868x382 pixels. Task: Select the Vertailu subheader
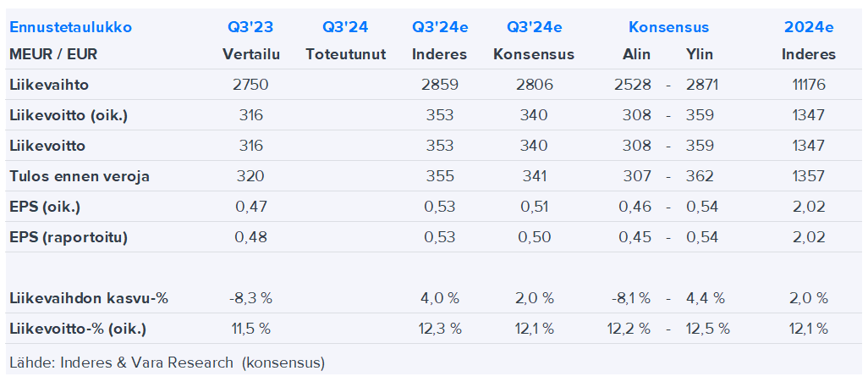pos(250,54)
